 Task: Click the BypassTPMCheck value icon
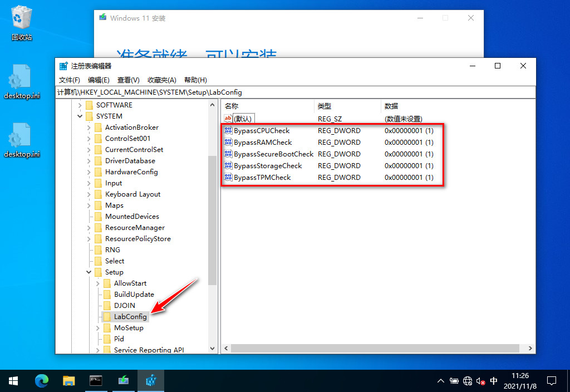228,177
